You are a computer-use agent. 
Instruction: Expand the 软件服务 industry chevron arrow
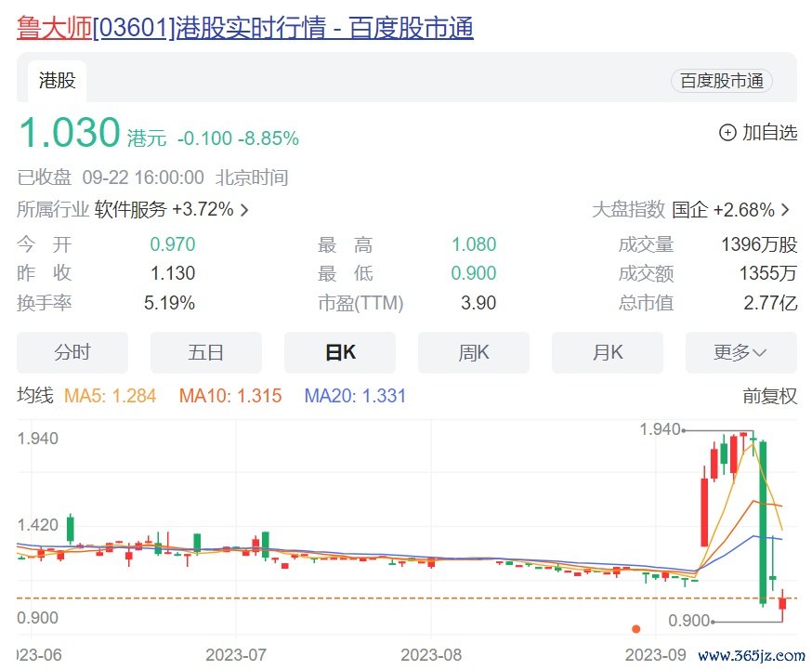244,210
